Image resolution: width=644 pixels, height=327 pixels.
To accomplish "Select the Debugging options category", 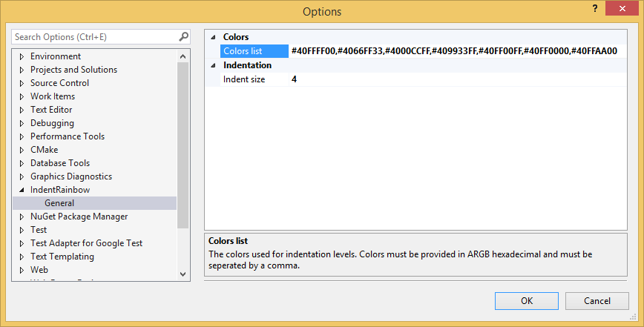I will [x=52, y=123].
